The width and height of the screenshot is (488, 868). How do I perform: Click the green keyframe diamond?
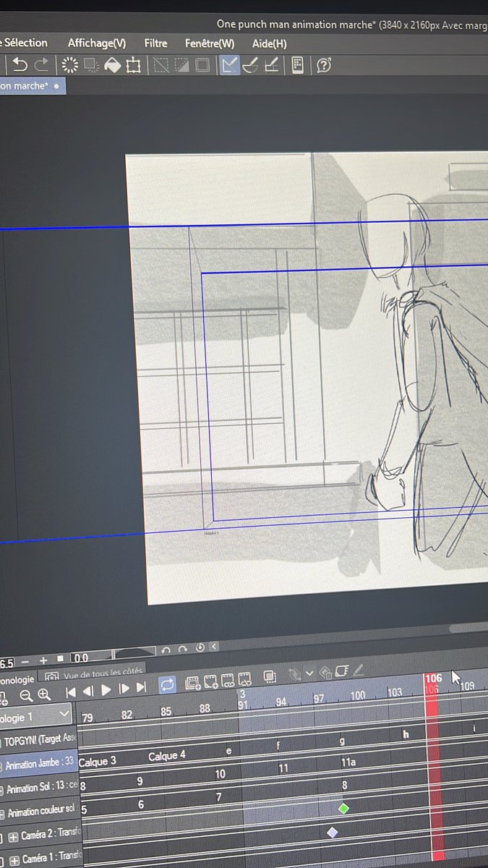(343, 809)
